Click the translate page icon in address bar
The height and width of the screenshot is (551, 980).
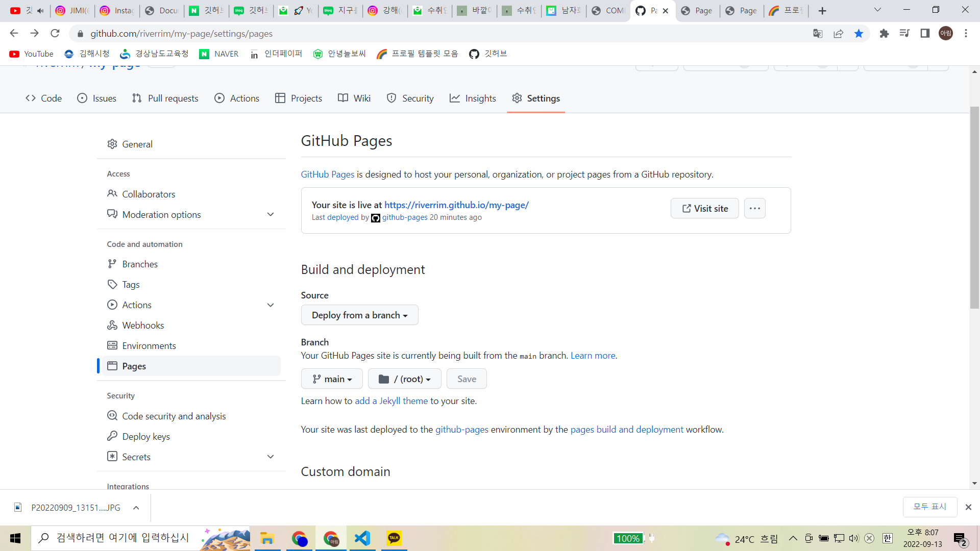tap(818, 33)
